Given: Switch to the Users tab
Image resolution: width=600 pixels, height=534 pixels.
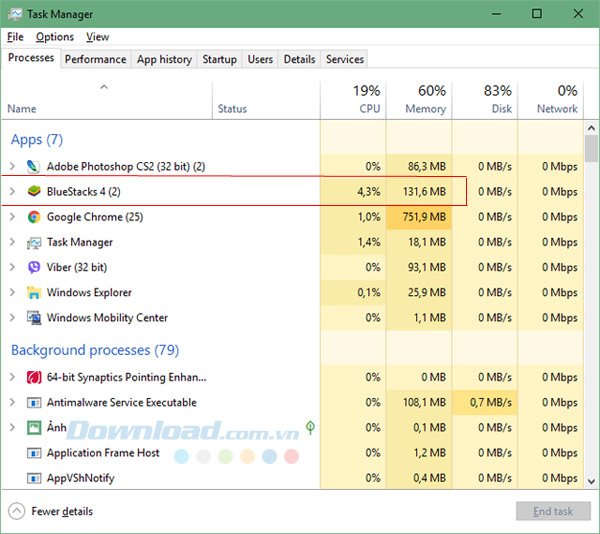Looking at the screenshot, I should click(x=260, y=59).
